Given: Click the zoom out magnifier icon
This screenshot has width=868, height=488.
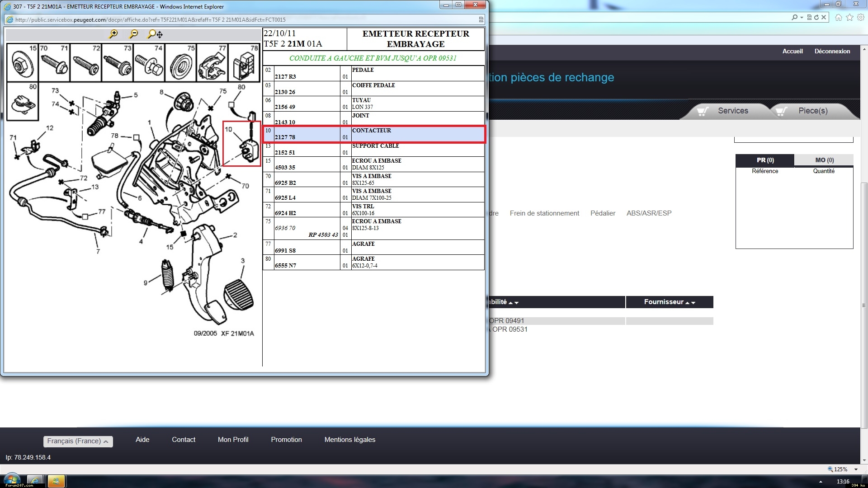Looking at the screenshot, I should (134, 34).
